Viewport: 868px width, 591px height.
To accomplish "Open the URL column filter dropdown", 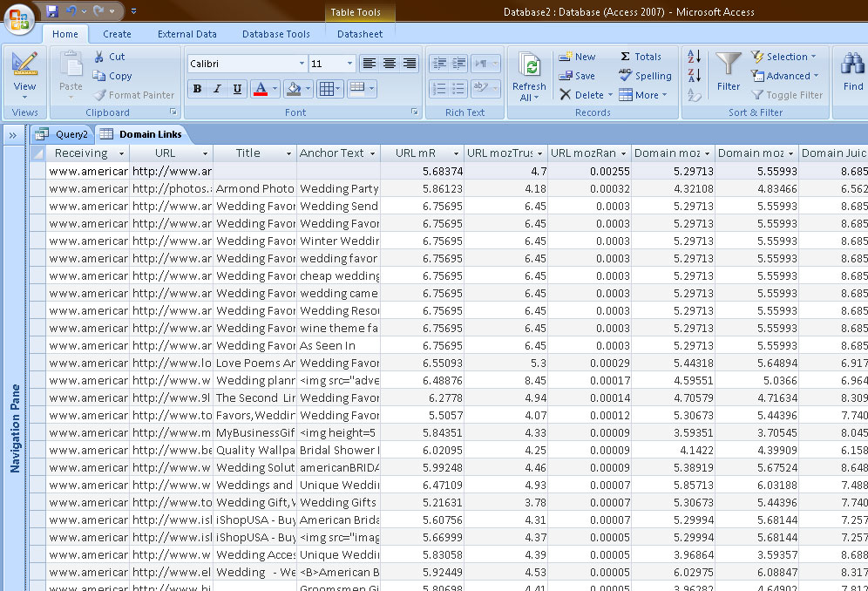I will [205, 153].
